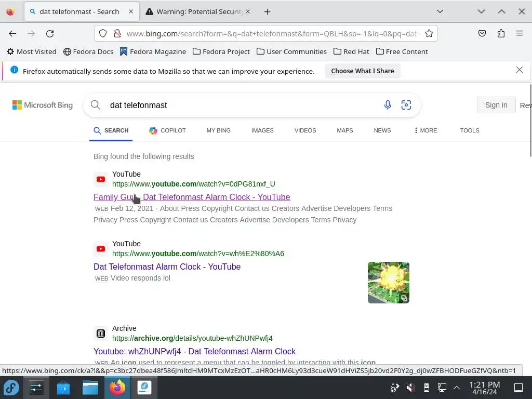Close the 'Warning: Potential Security' tab
Image resolution: width=532 pixels, height=399 pixels.
pos(248,11)
